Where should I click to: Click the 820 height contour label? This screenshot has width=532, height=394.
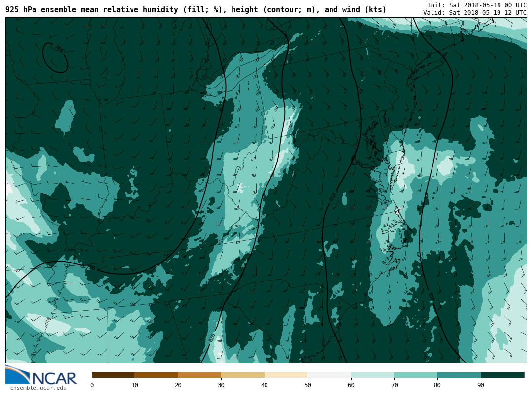(212, 338)
